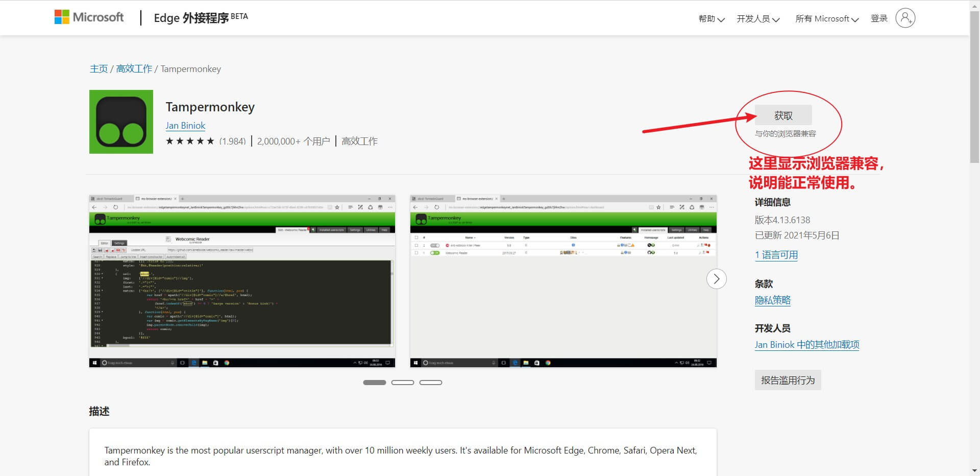Open the user account avatar icon

(x=905, y=18)
